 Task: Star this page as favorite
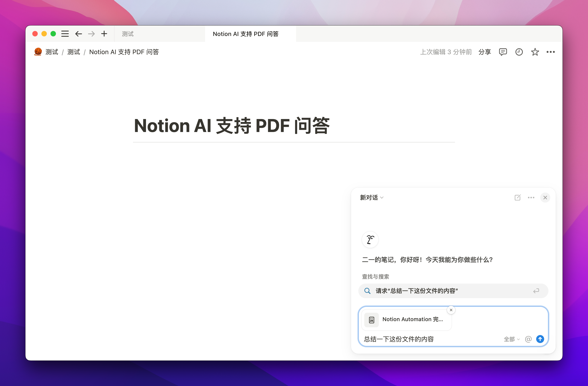[535, 52]
